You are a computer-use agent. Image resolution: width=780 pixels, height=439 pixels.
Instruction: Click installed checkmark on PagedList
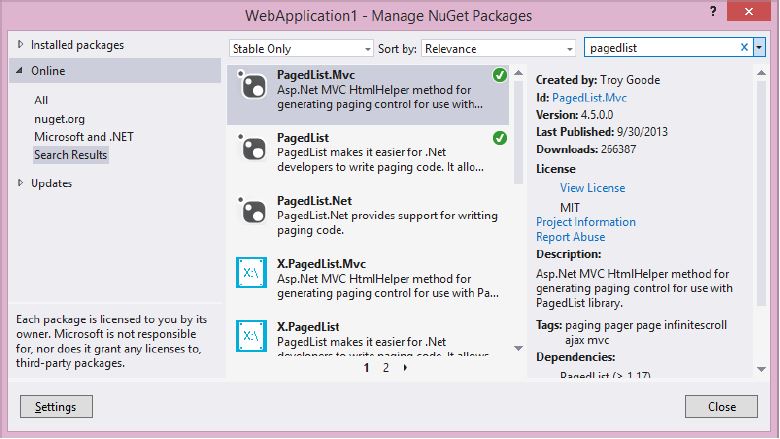click(x=499, y=138)
